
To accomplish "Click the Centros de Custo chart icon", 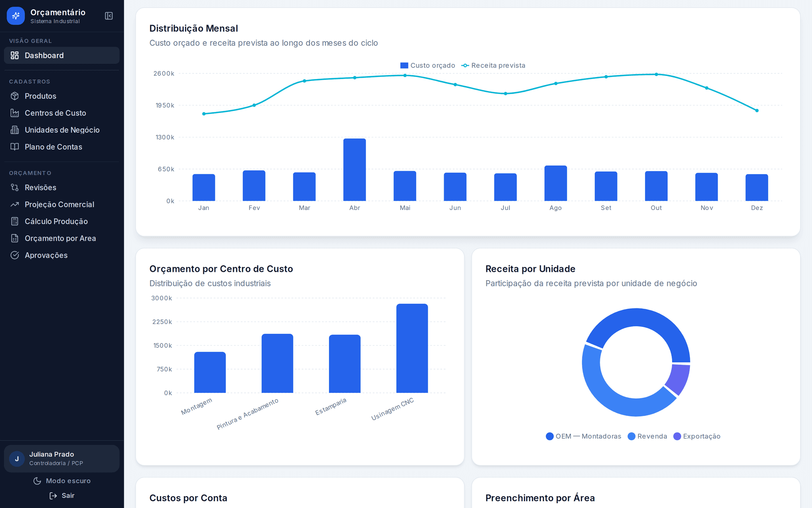I will 15,113.
